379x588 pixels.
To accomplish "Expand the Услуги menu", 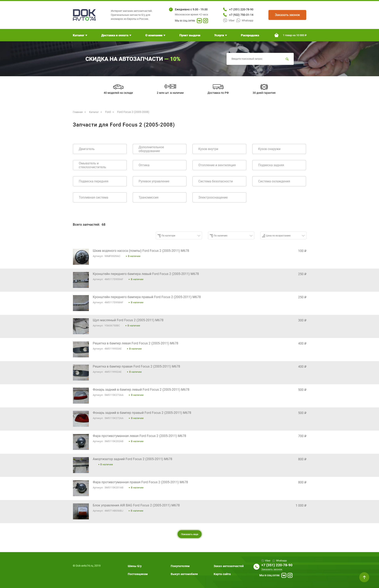I will point(221,35).
